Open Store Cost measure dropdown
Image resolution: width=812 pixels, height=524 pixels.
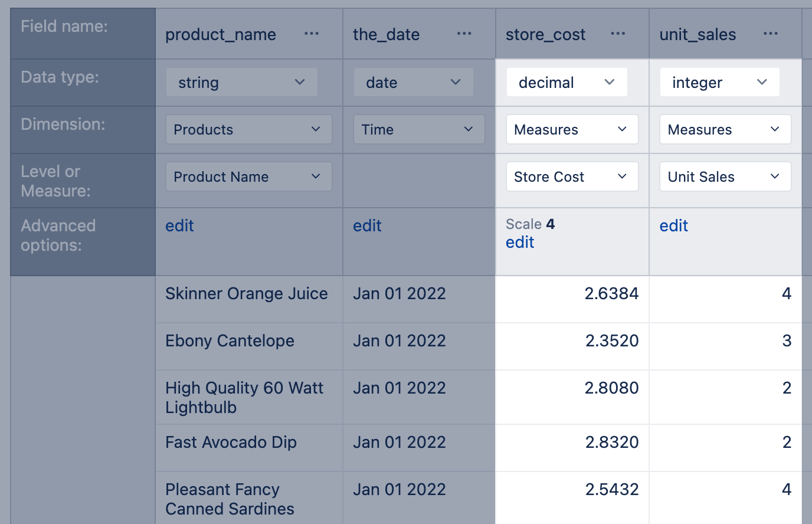pos(572,177)
